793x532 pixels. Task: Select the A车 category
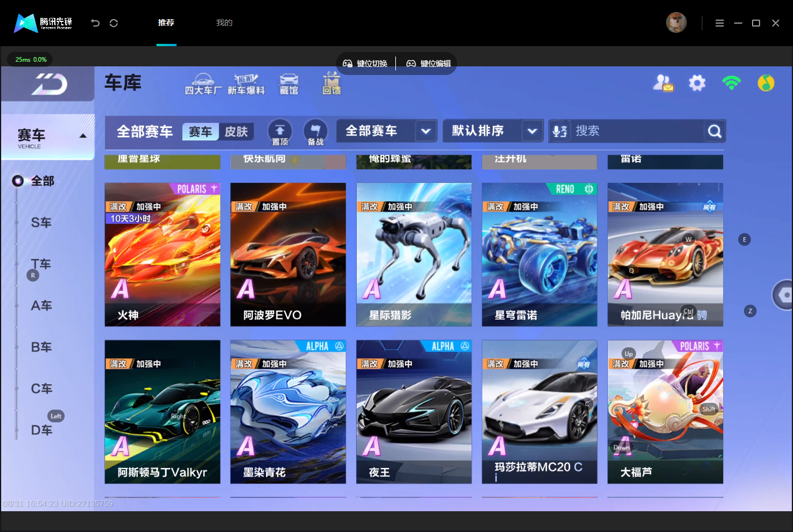coord(41,306)
